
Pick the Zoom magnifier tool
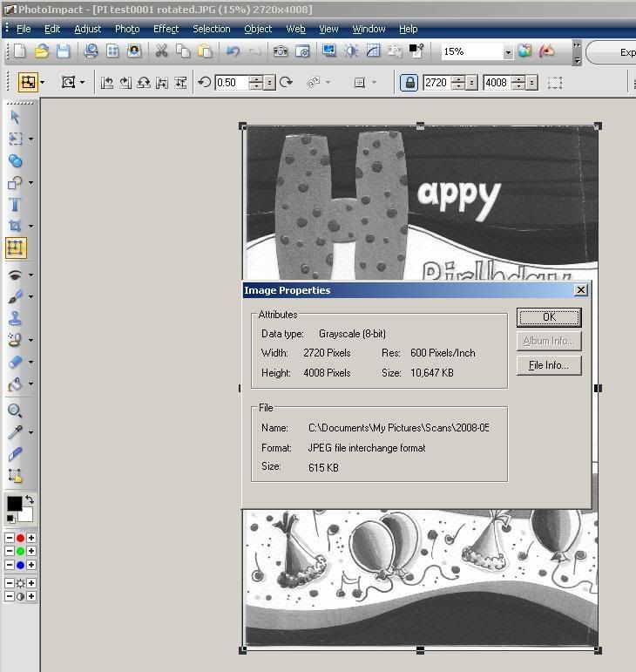[x=15, y=411]
